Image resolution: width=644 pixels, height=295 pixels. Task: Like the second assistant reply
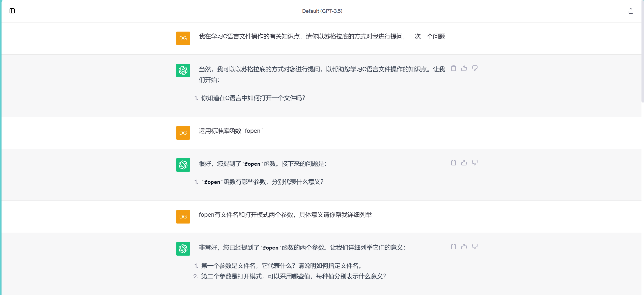pyautogui.click(x=464, y=163)
